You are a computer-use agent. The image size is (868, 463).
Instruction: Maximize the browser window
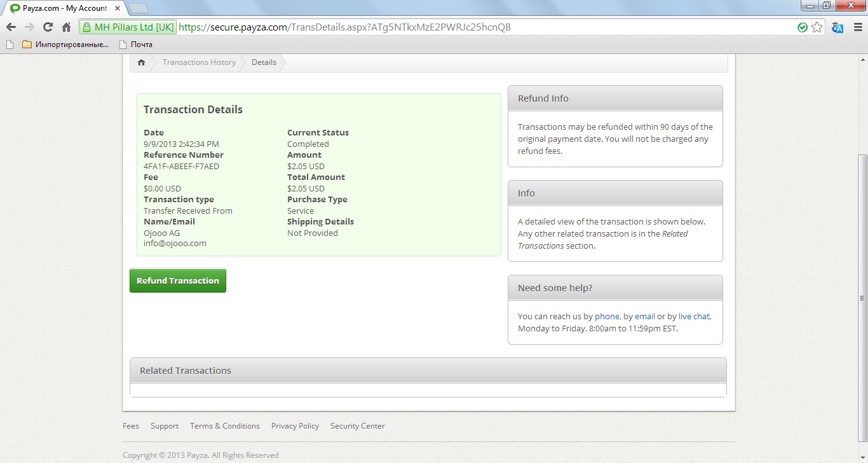click(826, 6)
